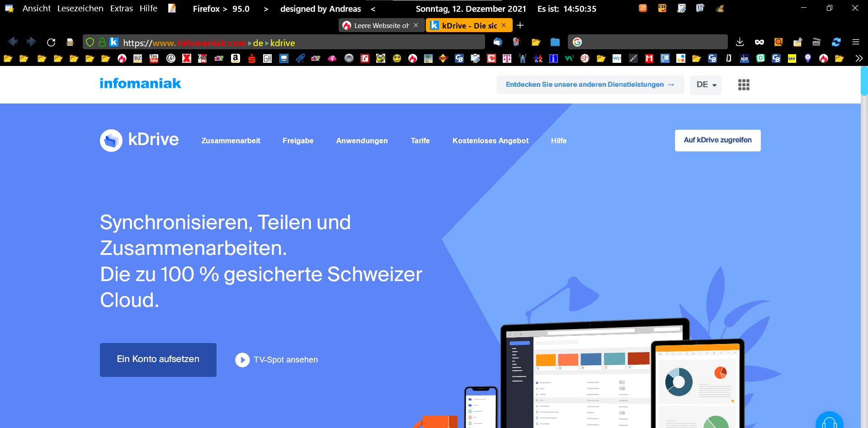Switch to the Leere Webseite tab
The height and width of the screenshot is (428, 868).
[x=382, y=25]
